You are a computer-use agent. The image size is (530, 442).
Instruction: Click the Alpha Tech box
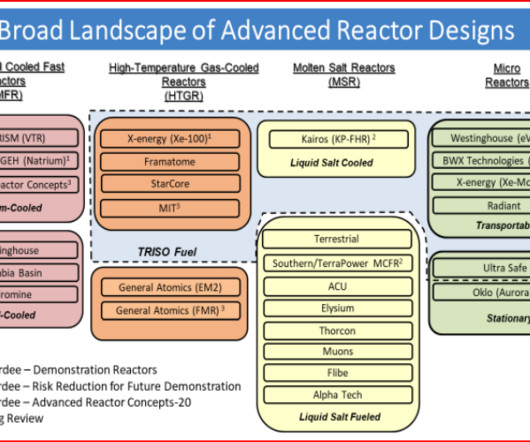[x=338, y=395]
